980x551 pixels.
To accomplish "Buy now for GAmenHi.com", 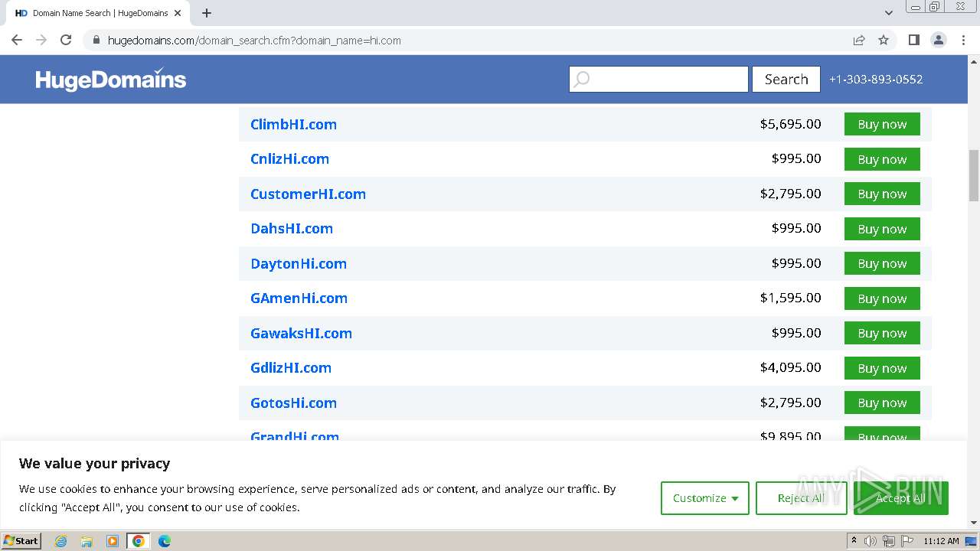I will coord(882,298).
